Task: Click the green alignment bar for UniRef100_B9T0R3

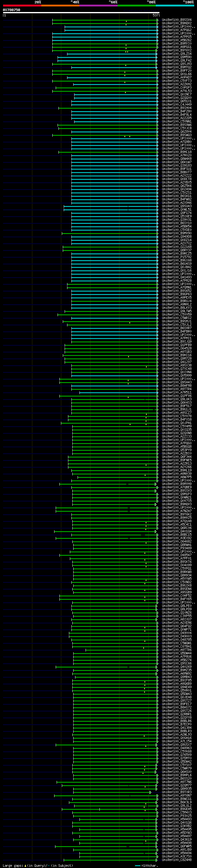Action: (x=112, y=792)
